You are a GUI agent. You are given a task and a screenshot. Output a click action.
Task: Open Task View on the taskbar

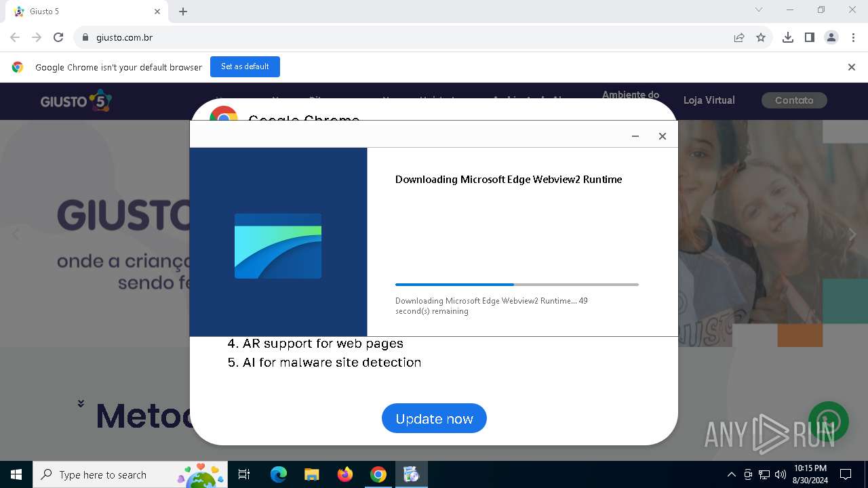point(245,474)
